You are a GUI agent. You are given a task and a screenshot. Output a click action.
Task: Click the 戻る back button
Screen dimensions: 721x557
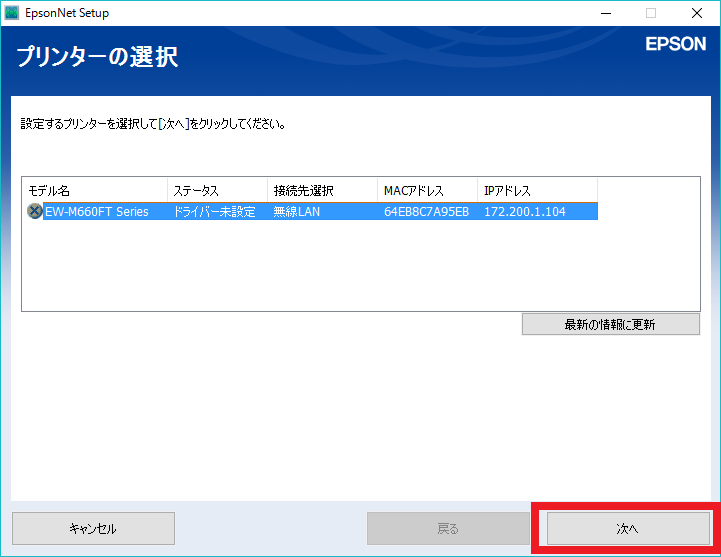[448, 528]
